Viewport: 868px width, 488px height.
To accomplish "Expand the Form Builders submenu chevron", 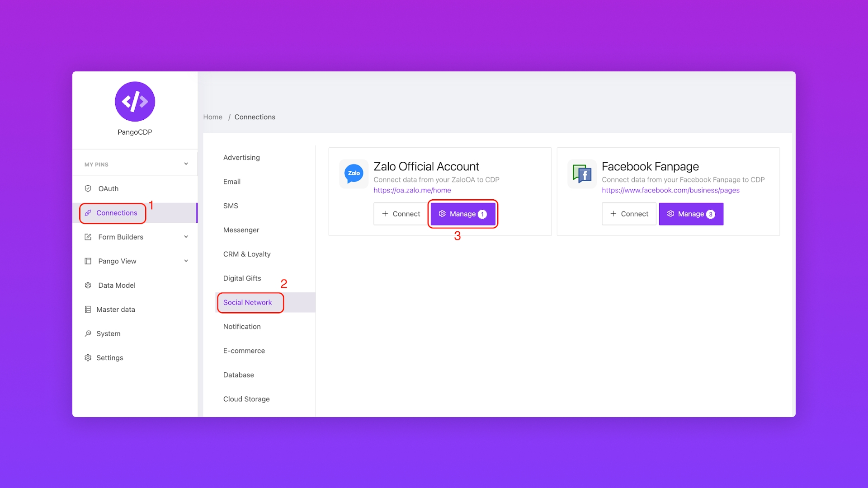I will pos(186,237).
